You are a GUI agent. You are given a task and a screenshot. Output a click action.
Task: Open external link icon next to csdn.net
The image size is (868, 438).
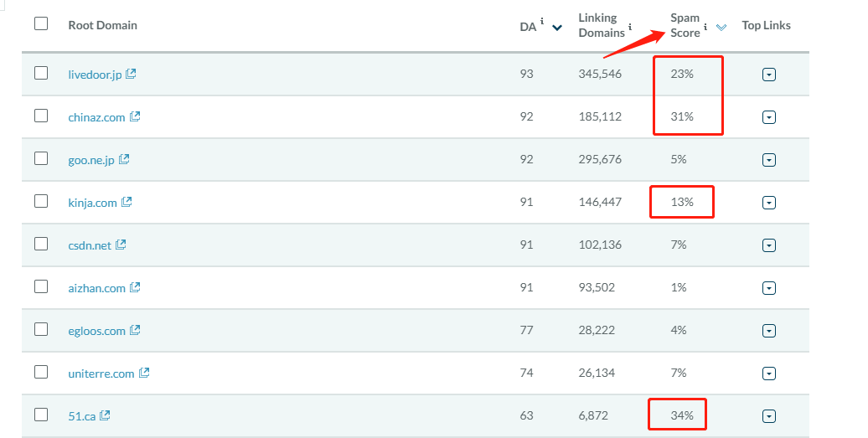(121, 245)
